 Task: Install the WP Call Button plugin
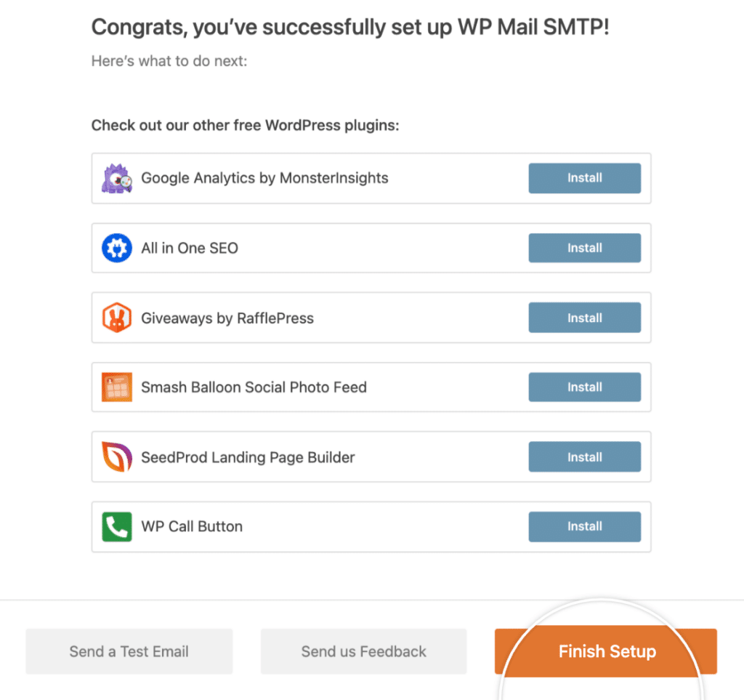(584, 526)
